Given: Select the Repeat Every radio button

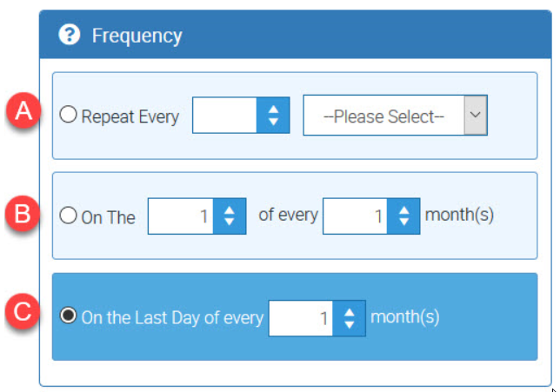Looking at the screenshot, I should pyautogui.click(x=68, y=116).
